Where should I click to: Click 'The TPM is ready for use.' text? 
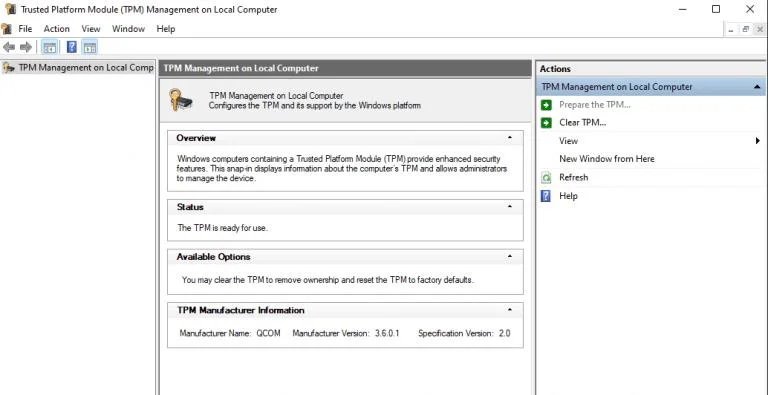(x=222, y=228)
